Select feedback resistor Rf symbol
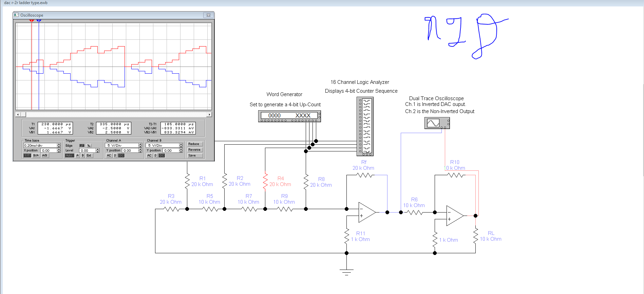 pyautogui.click(x=365, y=175)
